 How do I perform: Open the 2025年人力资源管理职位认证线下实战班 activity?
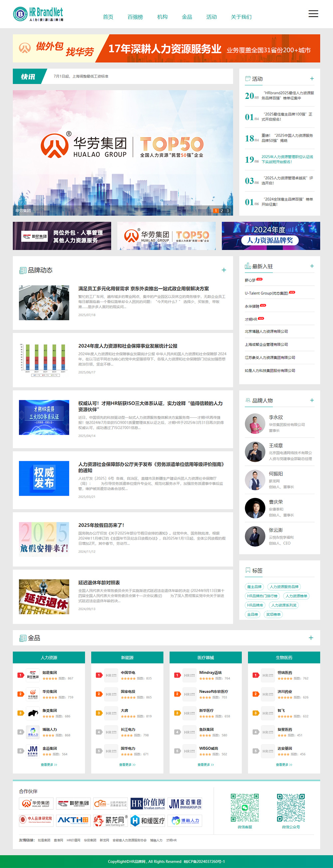click(x=287, y=159)
